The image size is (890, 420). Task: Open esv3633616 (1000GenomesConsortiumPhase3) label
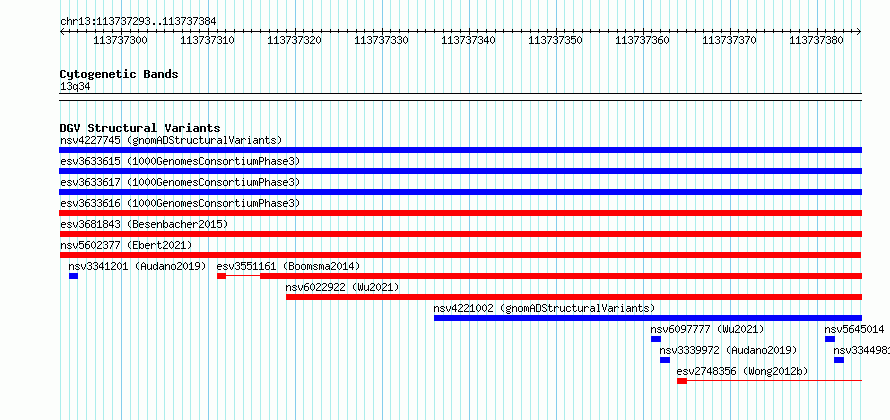tap(180, 203)
